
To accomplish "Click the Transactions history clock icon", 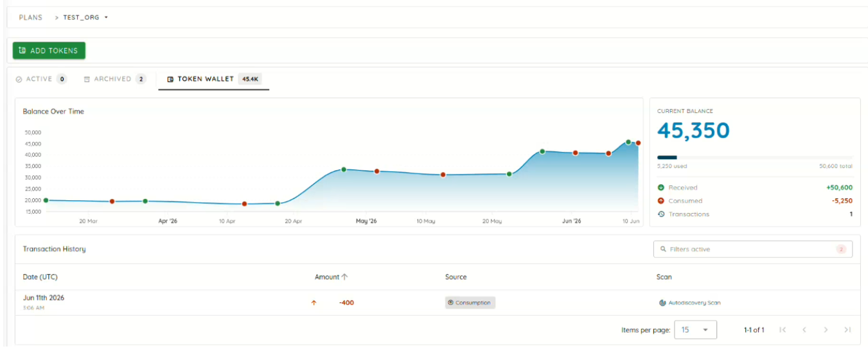I will click(661, 214).
